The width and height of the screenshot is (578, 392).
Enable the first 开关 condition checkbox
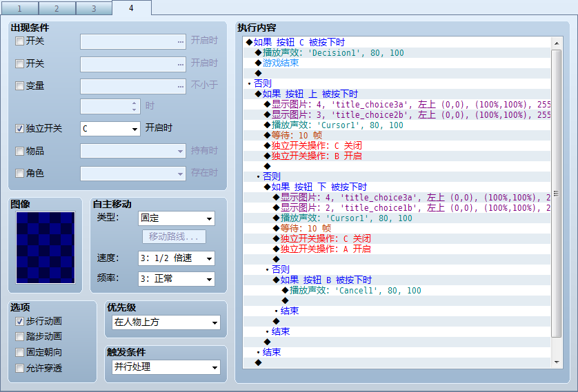pos(19,41)
